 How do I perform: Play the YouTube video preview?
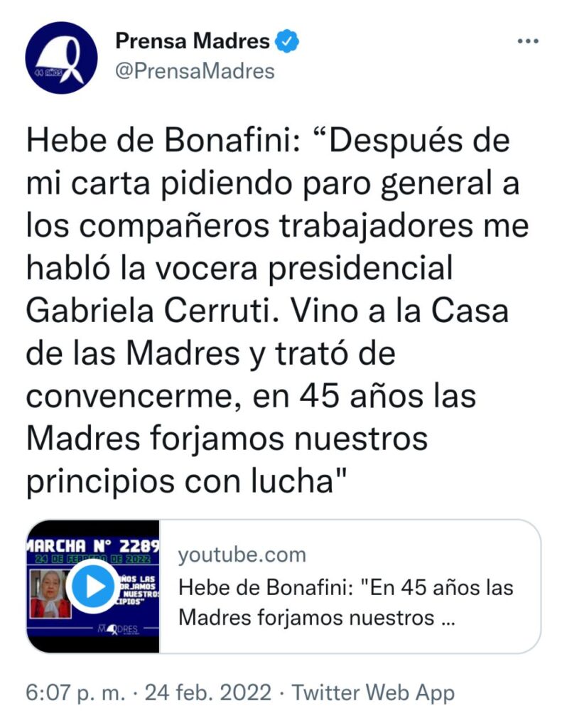pyautogui.click(x=93, y=587)
